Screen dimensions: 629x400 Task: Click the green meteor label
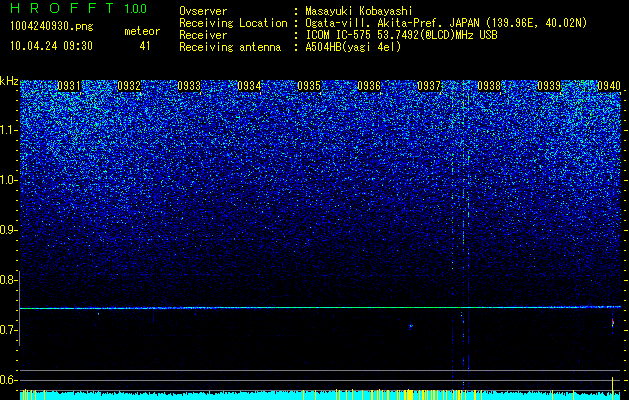(x=142, y=31)
